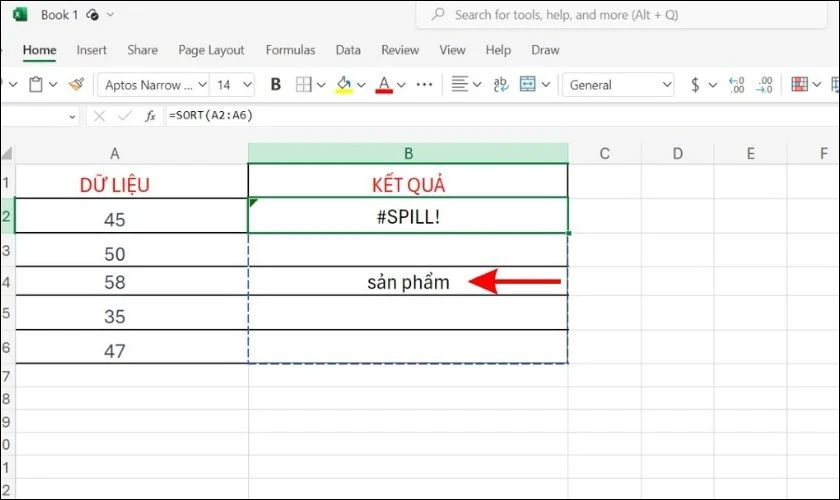Open the Help tab
This screenshot has height=500, width=840.
[498, 50]
